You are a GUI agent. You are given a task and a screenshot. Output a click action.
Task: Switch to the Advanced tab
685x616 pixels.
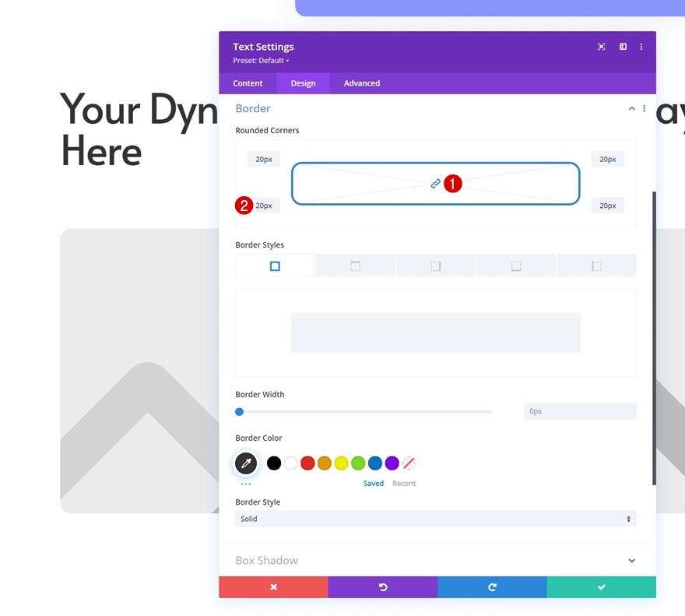click(362, 83)
